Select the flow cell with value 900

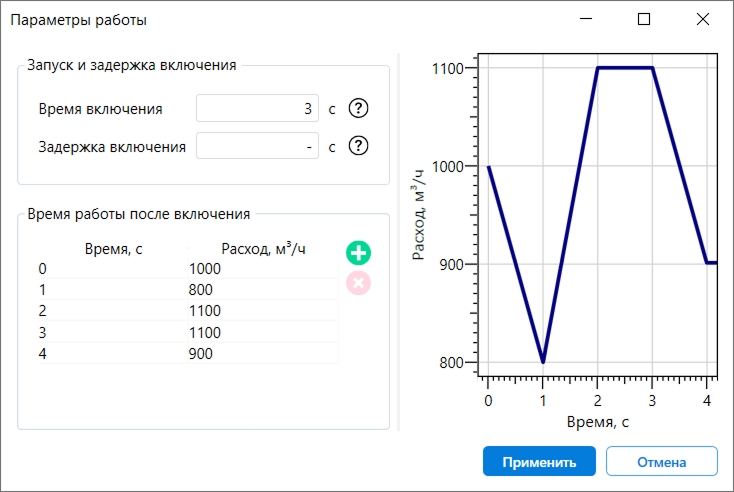263,353
